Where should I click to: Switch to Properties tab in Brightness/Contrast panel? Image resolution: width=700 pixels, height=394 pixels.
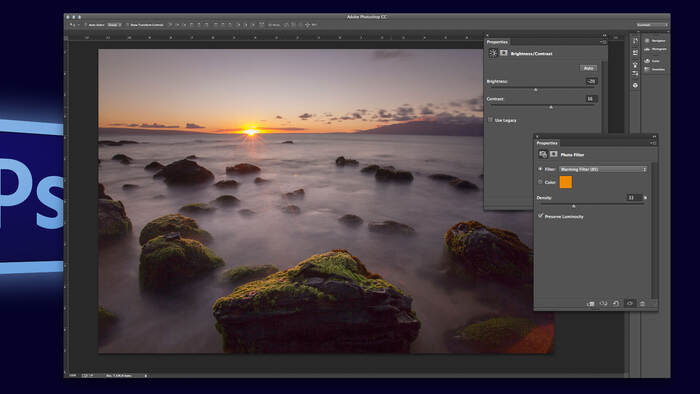coord(497,42)
